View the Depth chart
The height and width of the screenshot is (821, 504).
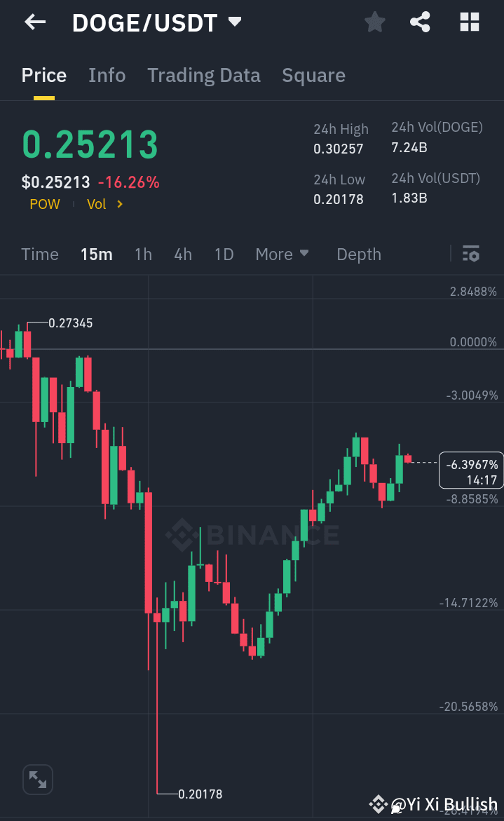click(x=358, y=255)
